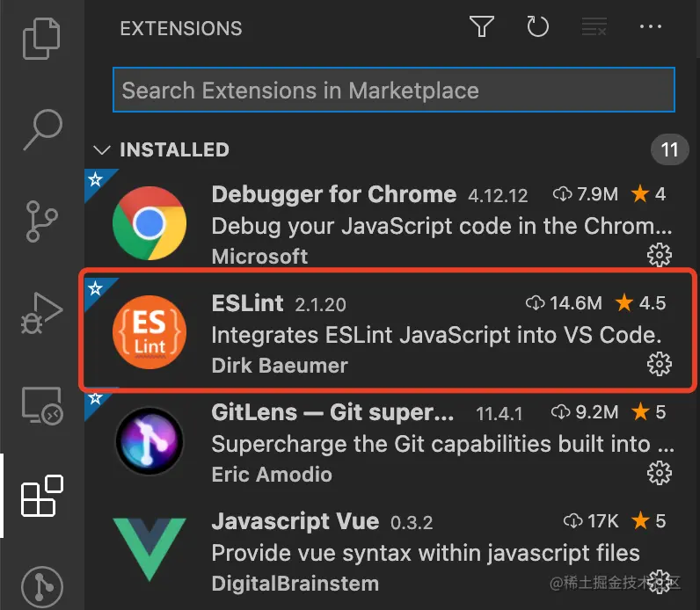The height and width of the screenshot is (610, 700).
Task: Open the Remote Explorer view
Action: point(42,405)
